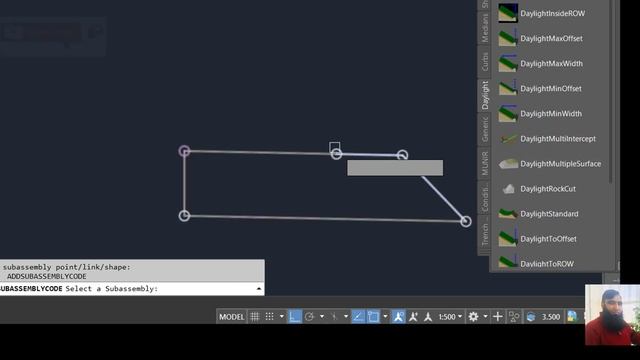Toggle ortho mode in status bar
This screenshot has width=640, height=360.
click(295, 317)
